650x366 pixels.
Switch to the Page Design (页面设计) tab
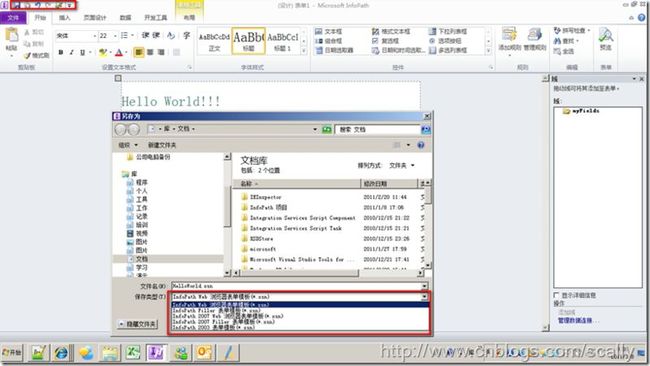pos(95,18)
